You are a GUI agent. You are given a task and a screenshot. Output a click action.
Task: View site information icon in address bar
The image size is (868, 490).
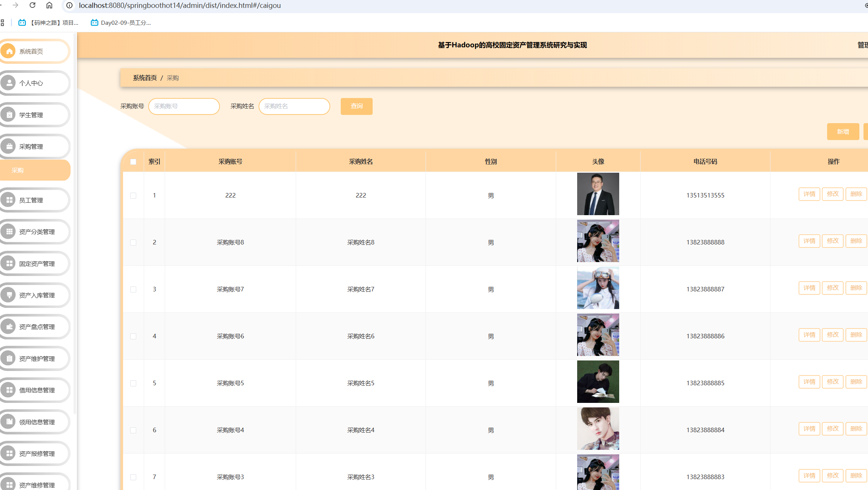pyautogui.click(x=69, y=5)
